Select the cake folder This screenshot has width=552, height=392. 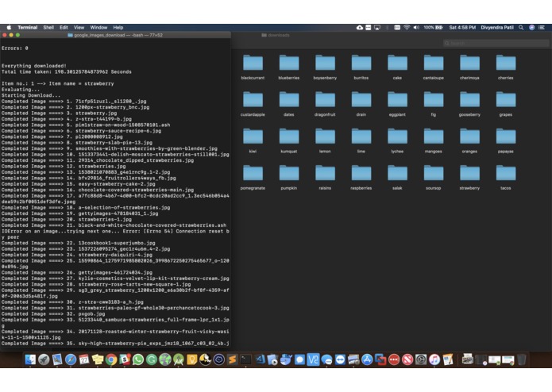[397, 63]
